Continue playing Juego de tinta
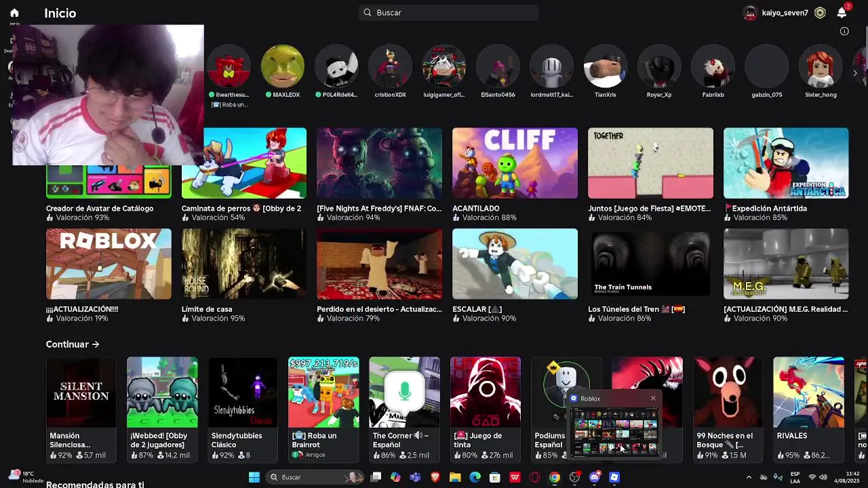Screen dimensions: 868x488 pyautogui.click(x=486, y=409)
